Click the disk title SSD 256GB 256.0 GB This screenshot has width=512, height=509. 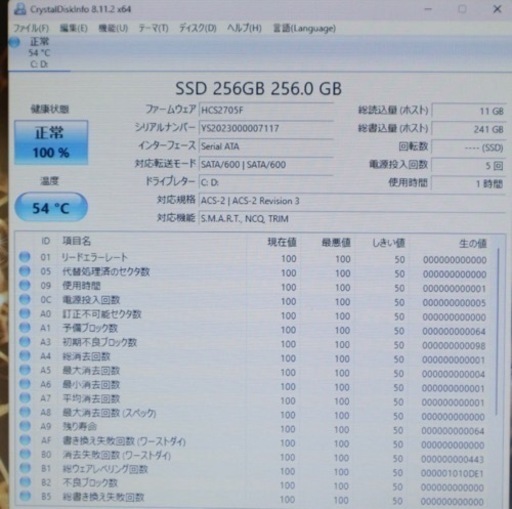click(x=258, y=89)
